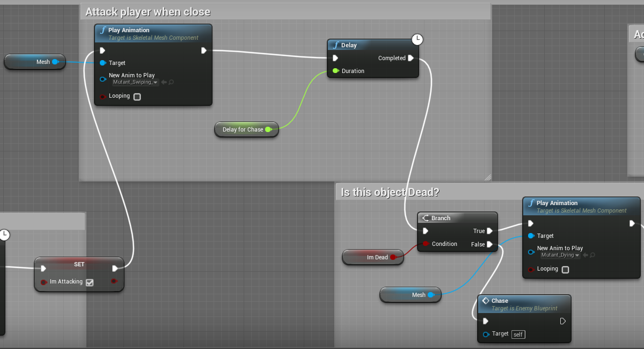Click the green Duration pin on Delay node

335,71
